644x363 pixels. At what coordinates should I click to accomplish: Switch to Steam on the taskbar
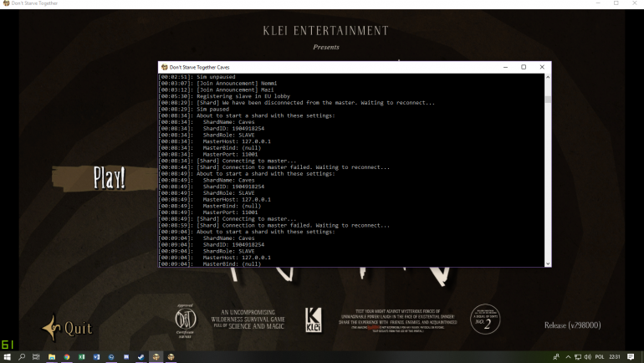click(141, 357)
